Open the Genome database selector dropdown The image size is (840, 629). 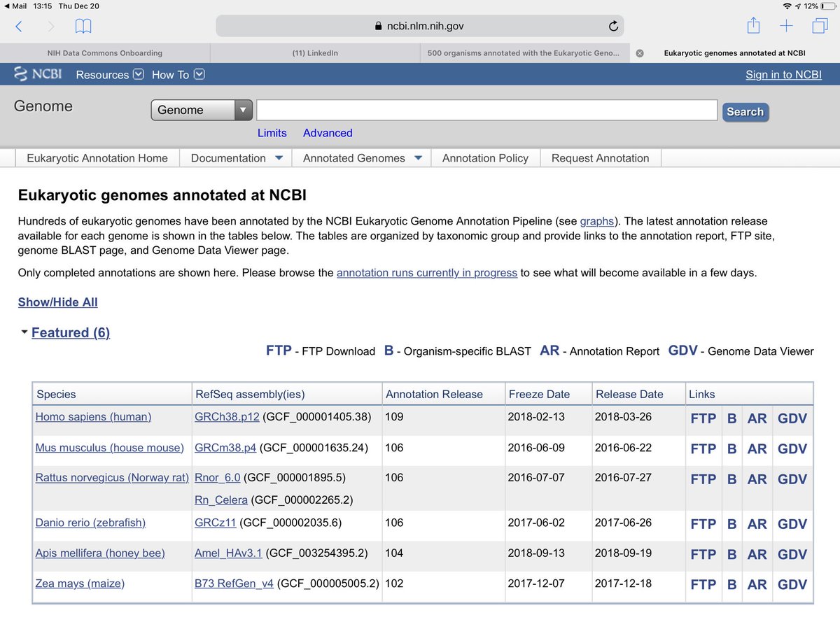coord(202,110)
